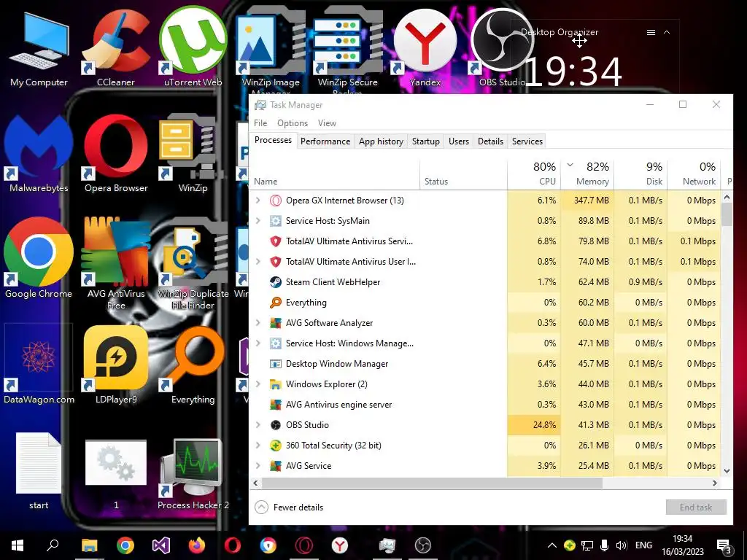This screenshot has height=560, width=747.
Task: Open the CCleaner desktop shortcut
Action: [116, 47]
